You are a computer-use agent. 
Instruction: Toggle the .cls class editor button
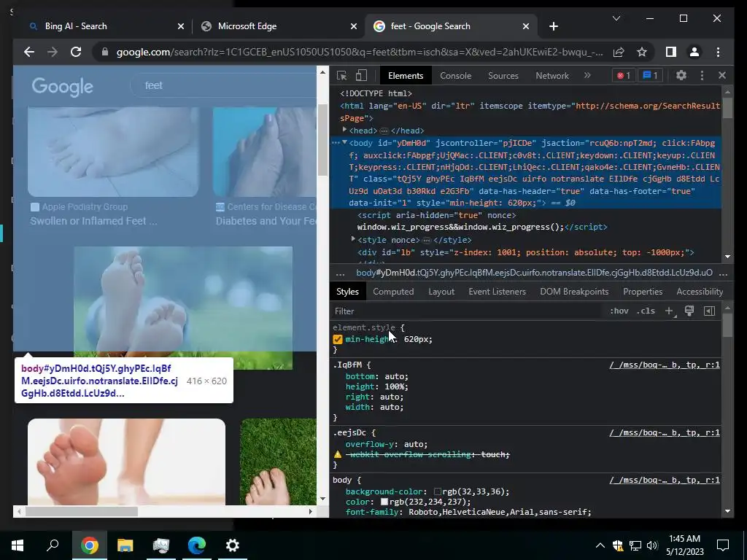click(x=646, y=311)
